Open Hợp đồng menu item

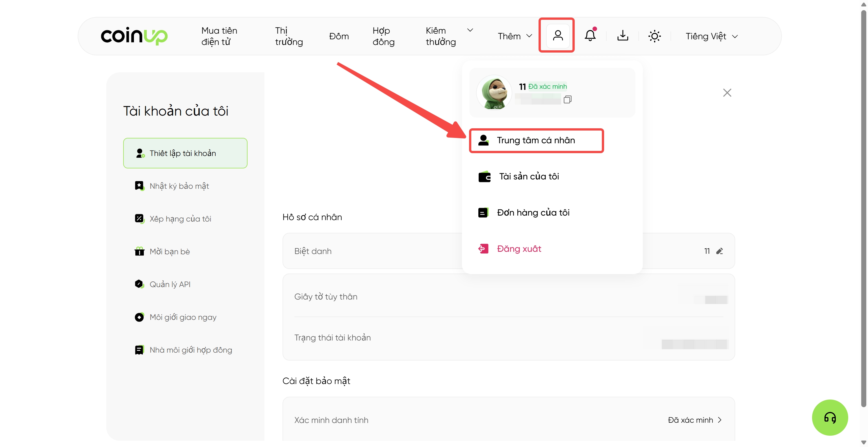[383, 36]
